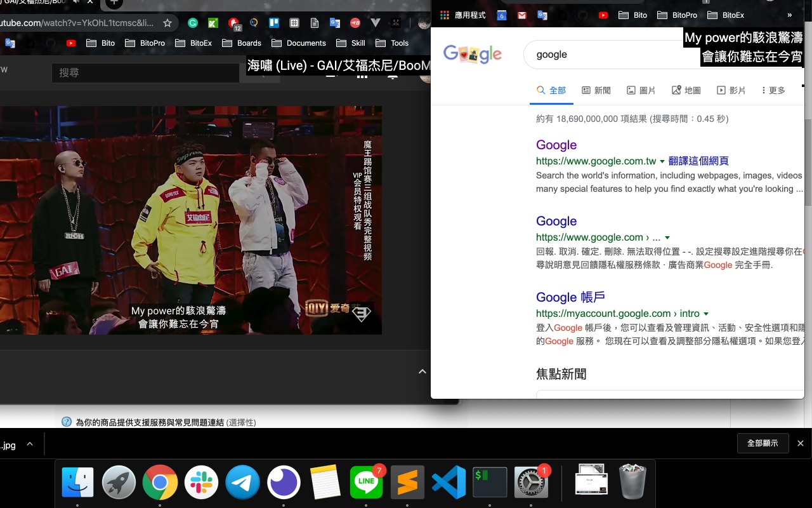The image size is (812, 508).
Task: Open System Preferences from the Dock
Action: point(531,482)
